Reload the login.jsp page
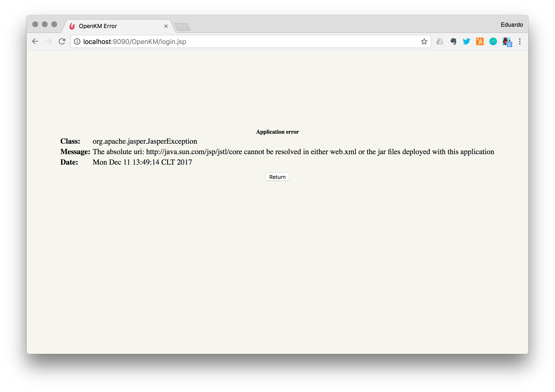The height and width of the screenshot is (392, 555). tap(62, 42)
